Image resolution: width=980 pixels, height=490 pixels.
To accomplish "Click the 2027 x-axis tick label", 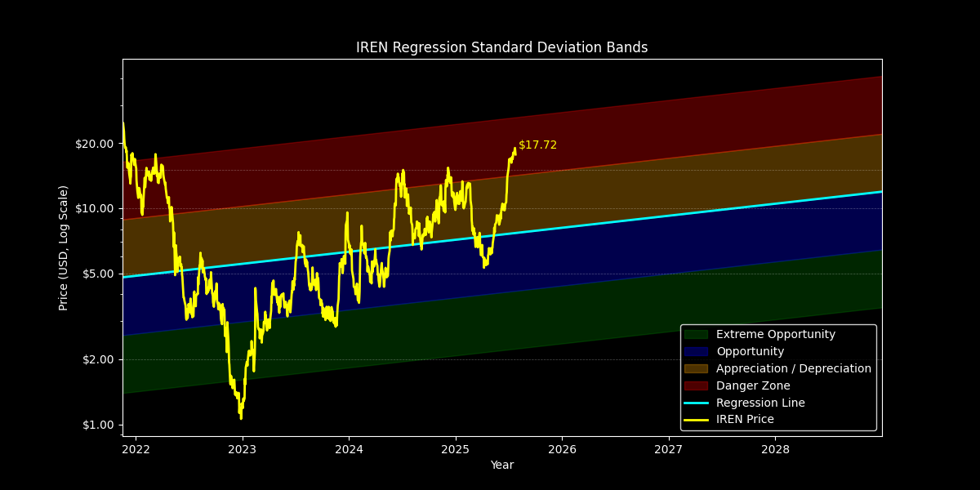I will pyautogui.click(x=669, y=449).
